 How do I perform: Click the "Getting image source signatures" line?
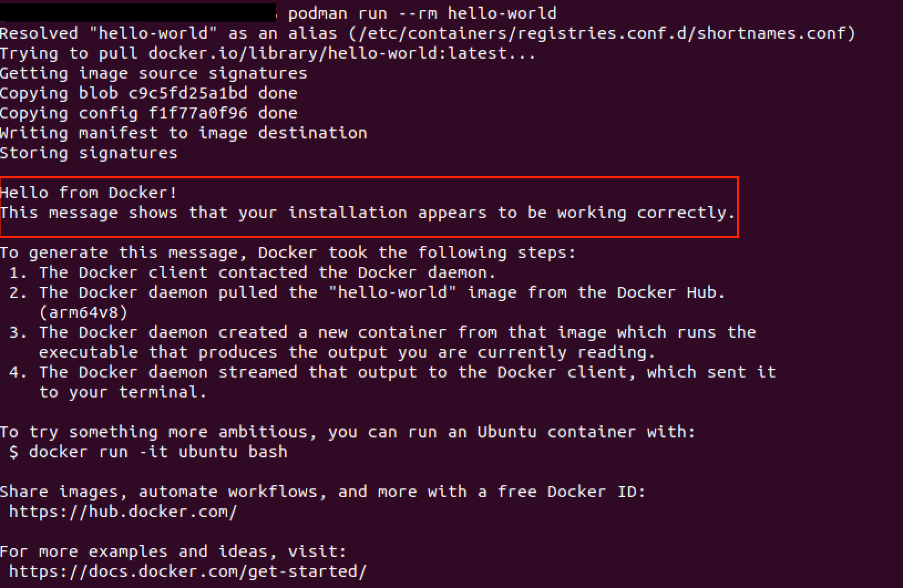click(153, 73)
